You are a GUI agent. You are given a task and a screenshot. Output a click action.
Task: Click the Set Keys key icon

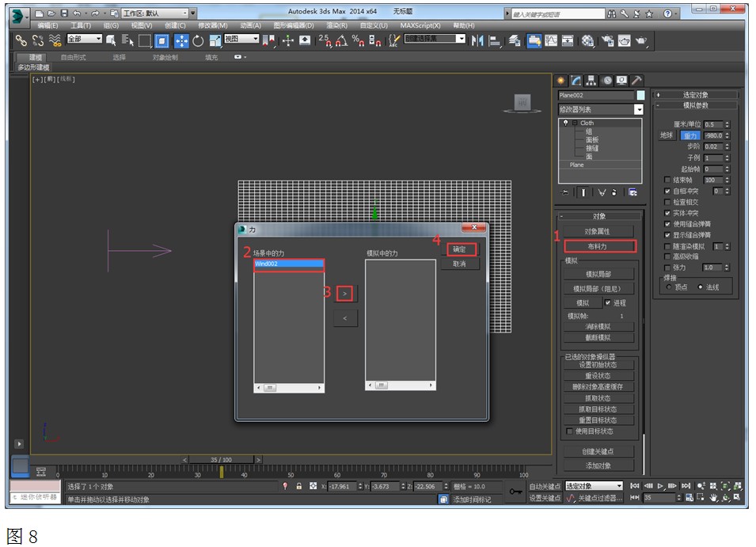click(515, 492)
